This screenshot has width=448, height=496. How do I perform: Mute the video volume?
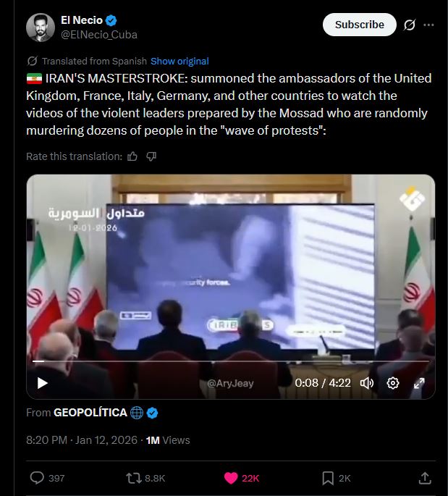[x=367, y=383]
